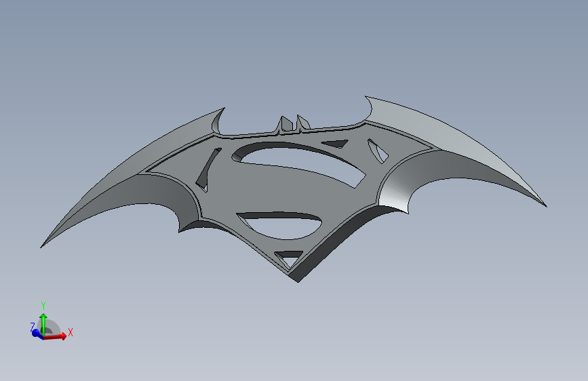Image resolution: width=588 pixels, height=381 pixels.
Task: Click the blue Z axis ball
Action: coord(36,333)
